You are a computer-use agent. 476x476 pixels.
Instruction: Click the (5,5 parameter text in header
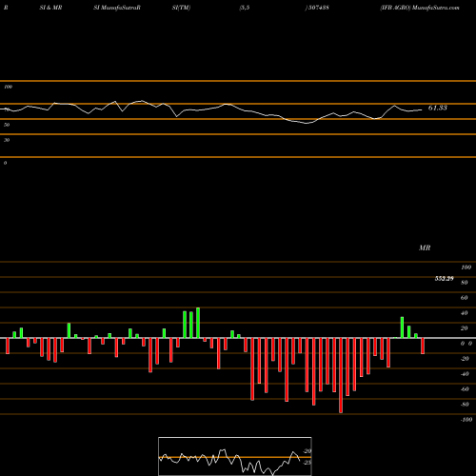(x=245, y=8)
